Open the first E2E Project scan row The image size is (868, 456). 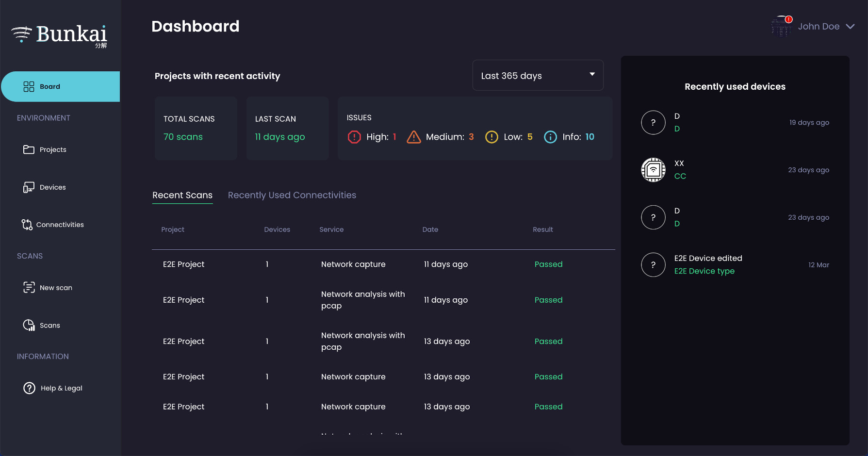(183, 264)
